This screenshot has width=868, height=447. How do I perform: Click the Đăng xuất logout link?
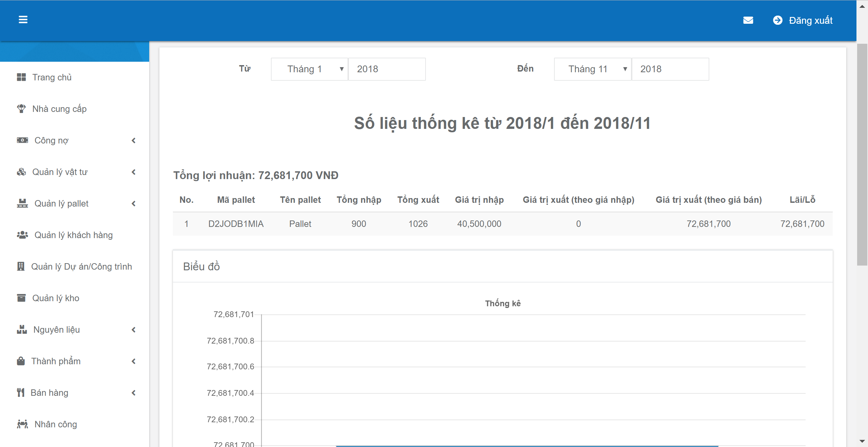pyautogui.click(x=810, y=20)
